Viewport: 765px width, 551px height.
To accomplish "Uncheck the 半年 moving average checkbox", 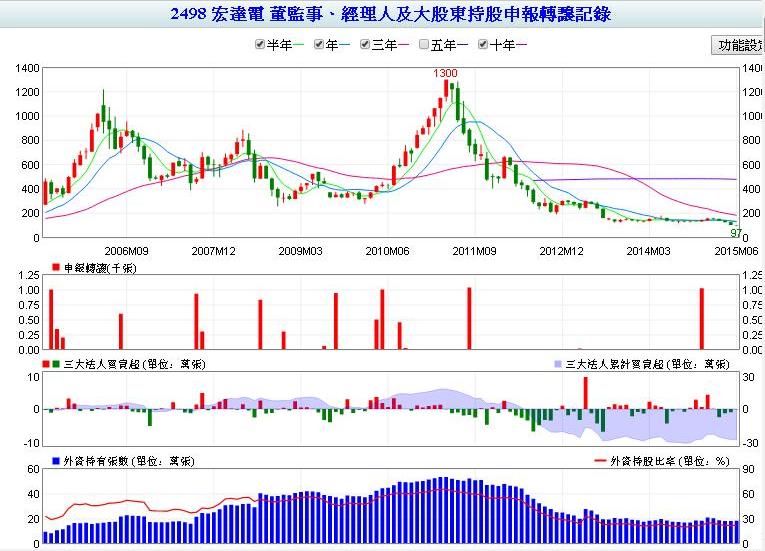I will tap(260, 44).
